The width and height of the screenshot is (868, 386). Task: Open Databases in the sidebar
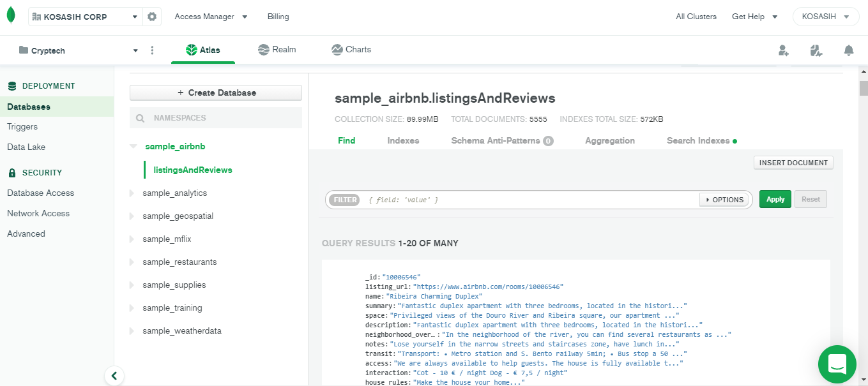click(57, 107)
